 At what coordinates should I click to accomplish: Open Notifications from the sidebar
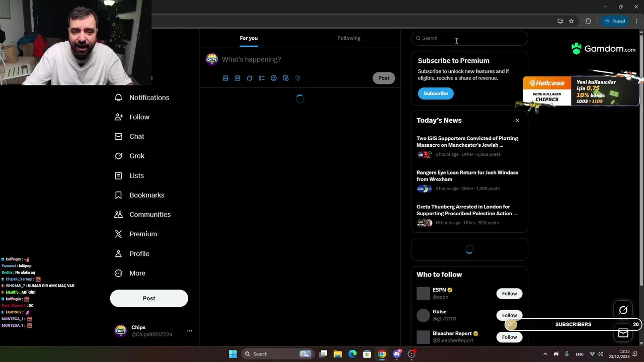(x=142, y=98)
